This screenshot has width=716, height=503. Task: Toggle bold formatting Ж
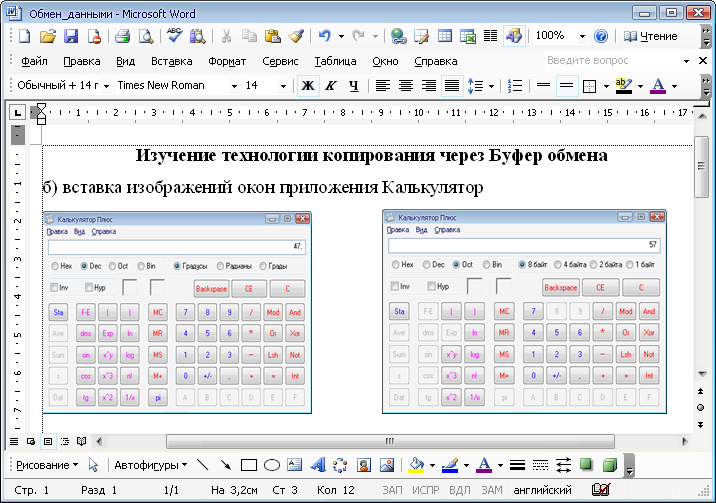coord(308,85)
